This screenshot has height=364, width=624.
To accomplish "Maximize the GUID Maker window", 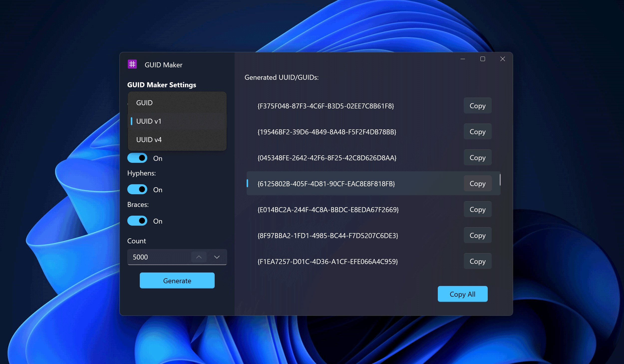I will coord(482,59).
